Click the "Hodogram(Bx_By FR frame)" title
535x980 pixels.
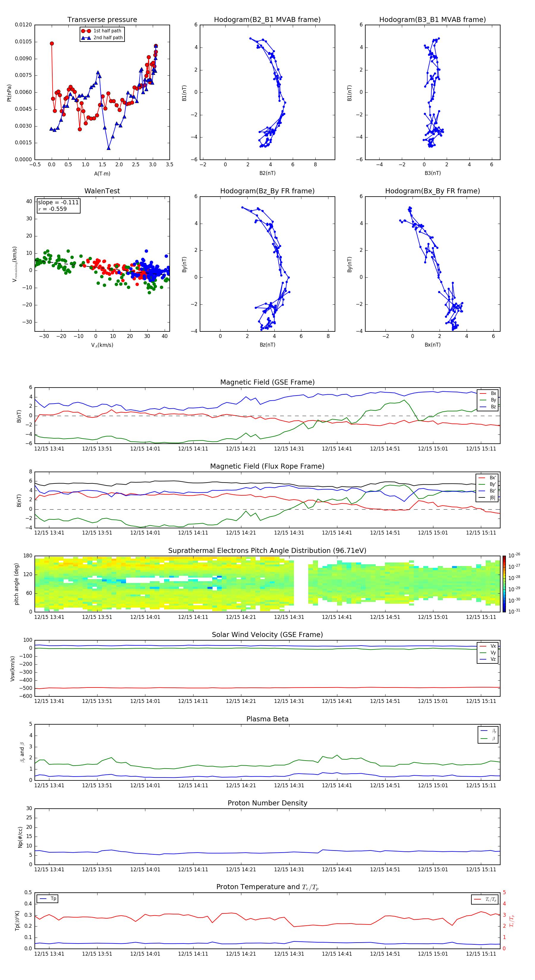tap(432, 191)
